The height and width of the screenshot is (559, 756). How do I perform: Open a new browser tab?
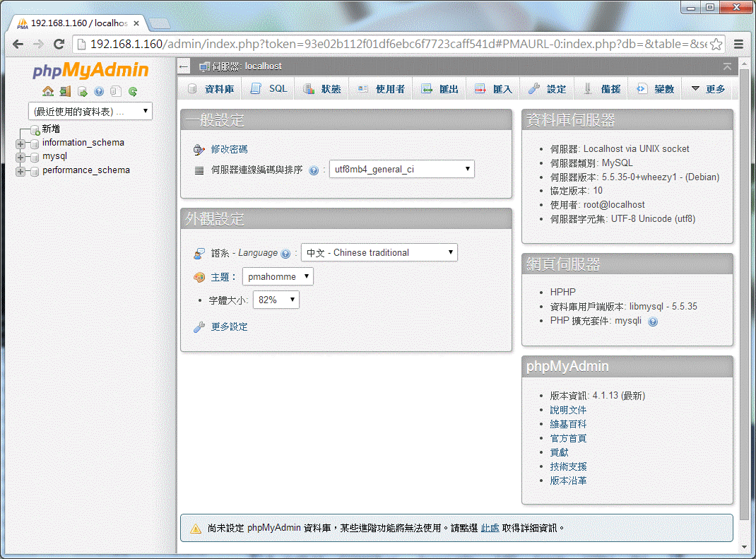click(160, 23)
